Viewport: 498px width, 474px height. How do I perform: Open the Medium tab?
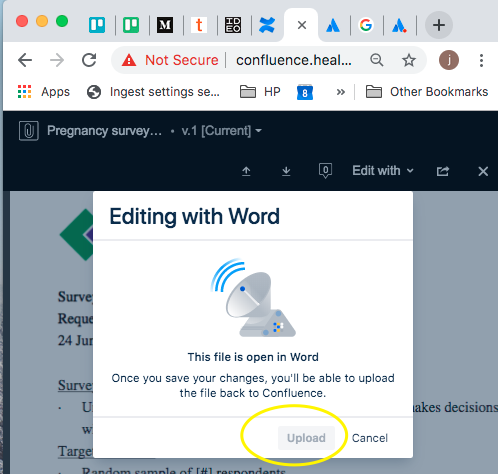coord(165,25)
